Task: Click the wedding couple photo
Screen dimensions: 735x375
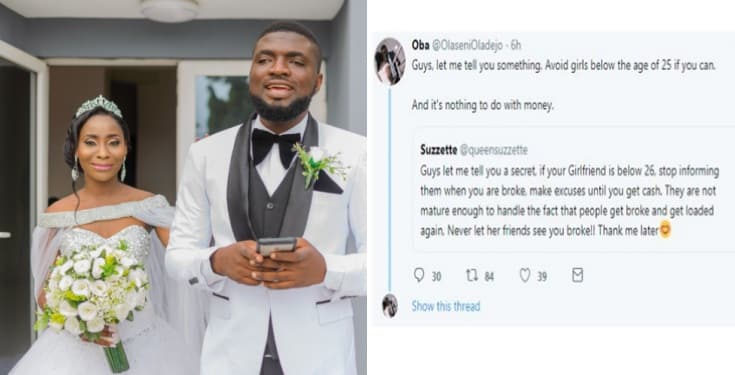Action: tap(183, 188)
